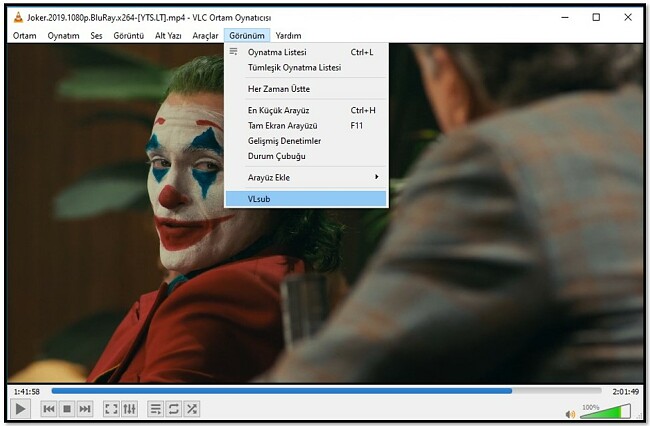Expand the Arayüz Ekle submenu
This screenshot has height=426, width=650.
tap(306, 177)
